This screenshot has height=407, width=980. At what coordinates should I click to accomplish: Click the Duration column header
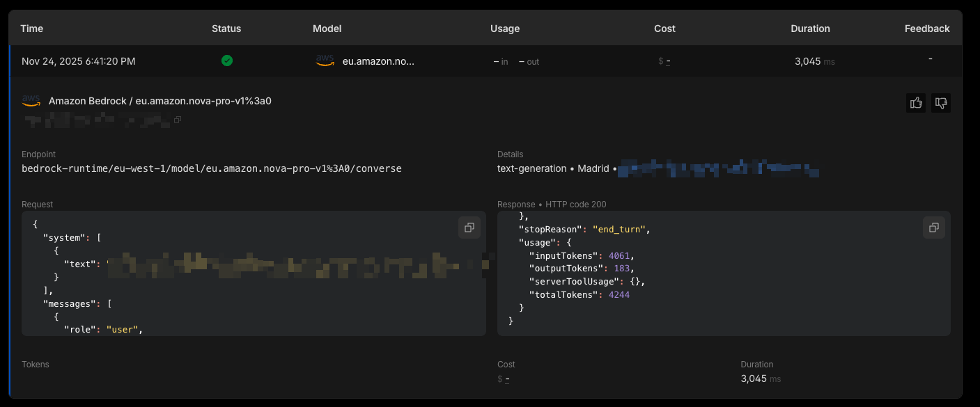pos(810,29)
